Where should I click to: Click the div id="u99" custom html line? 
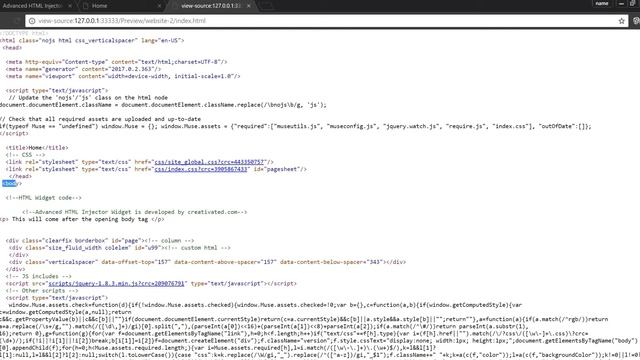tap(120, 248)
